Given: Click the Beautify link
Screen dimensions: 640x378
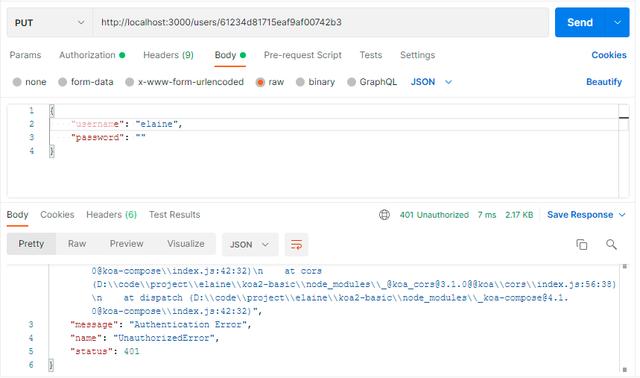Looking at the screenshot, I should point(604,82).
